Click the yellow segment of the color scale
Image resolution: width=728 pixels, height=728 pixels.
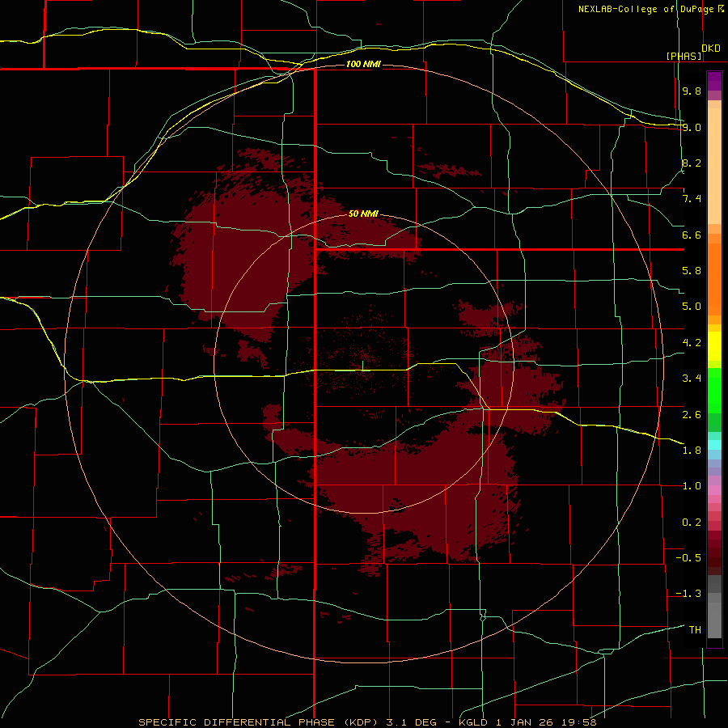(714, 346)
